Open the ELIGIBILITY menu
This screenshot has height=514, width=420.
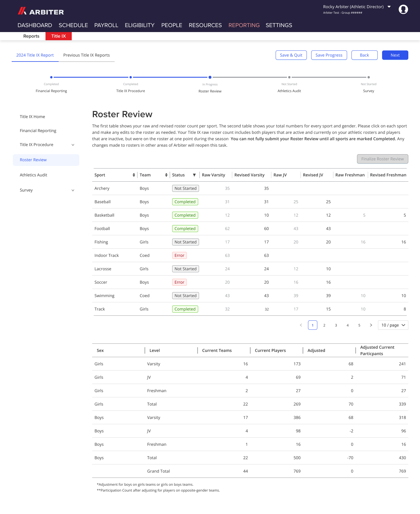tap(140, 25)
